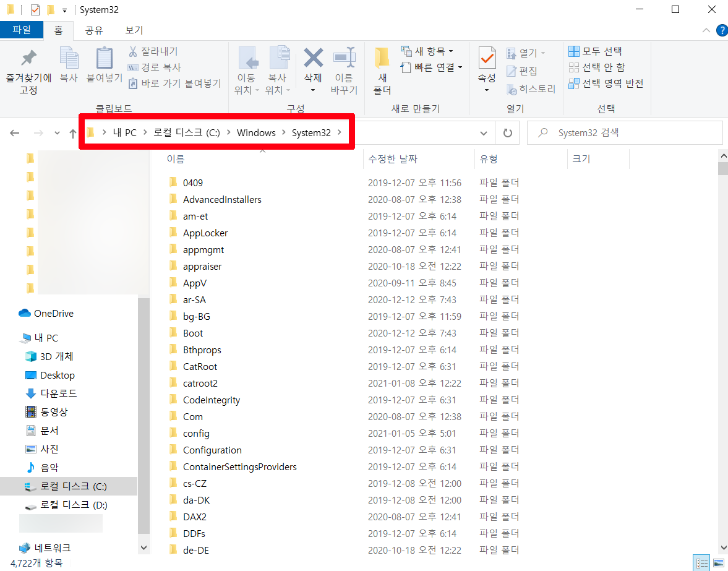Select 3D 개체 in the navigation pane
This screenshot has width=728, height=571.
pos(49,356)
